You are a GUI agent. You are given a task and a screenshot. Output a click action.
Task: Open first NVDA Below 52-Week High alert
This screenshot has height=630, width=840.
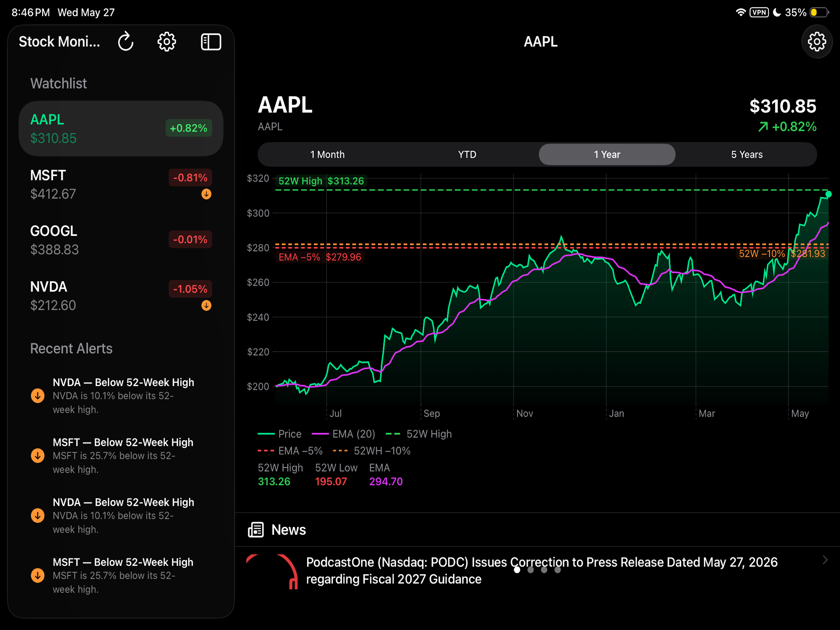(121, 396)
